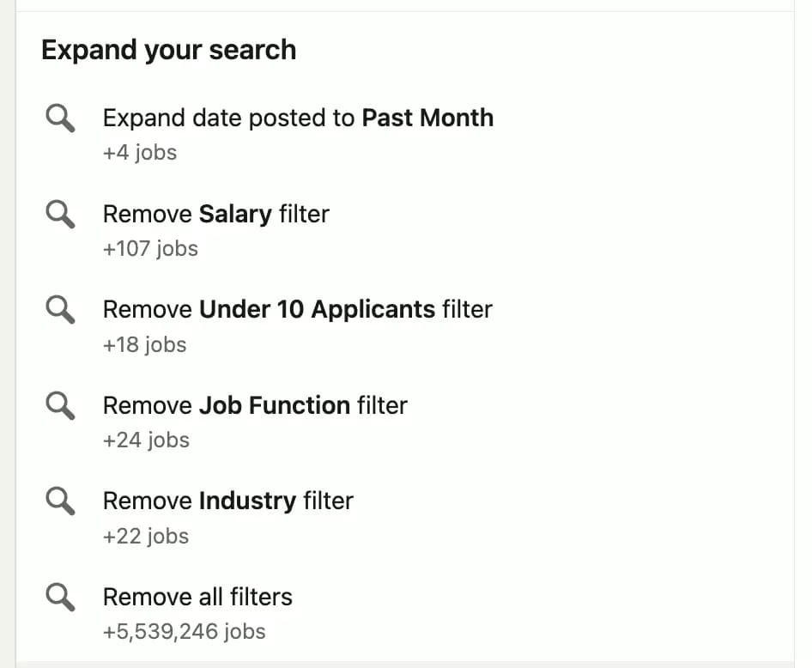Click the +24 jobs count label
The image size is (812, 668).
coord(146,440)
